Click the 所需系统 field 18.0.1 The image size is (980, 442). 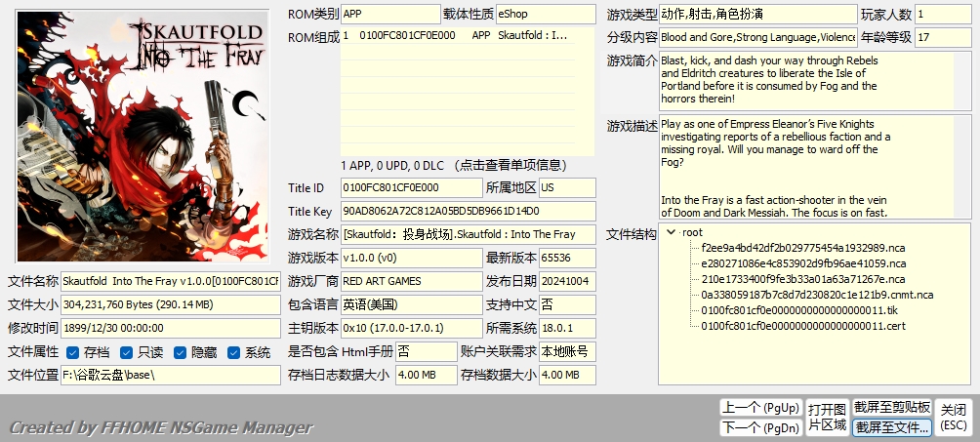567,328
